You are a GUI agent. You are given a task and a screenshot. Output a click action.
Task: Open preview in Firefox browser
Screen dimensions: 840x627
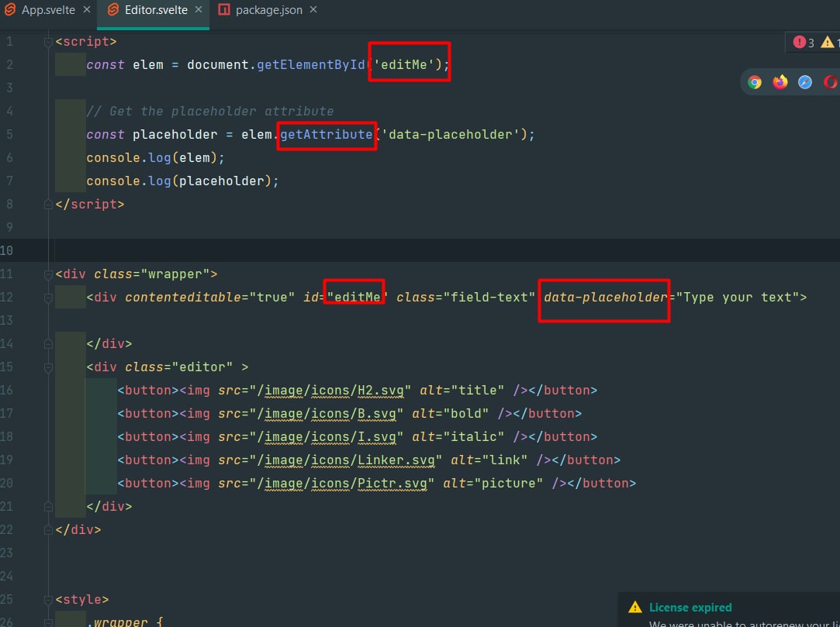coord(780,82)
